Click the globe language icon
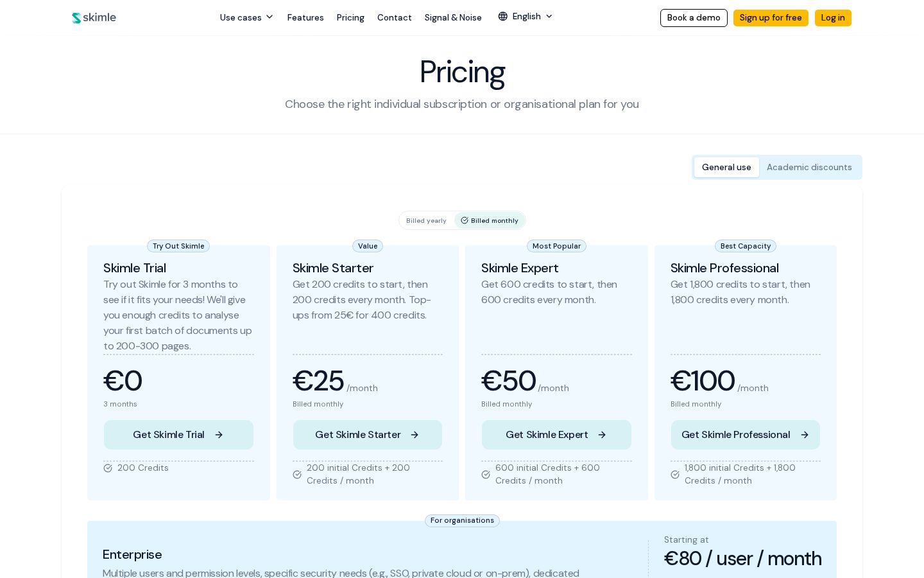This screenshot has width=924, height=578. point(503,17)
